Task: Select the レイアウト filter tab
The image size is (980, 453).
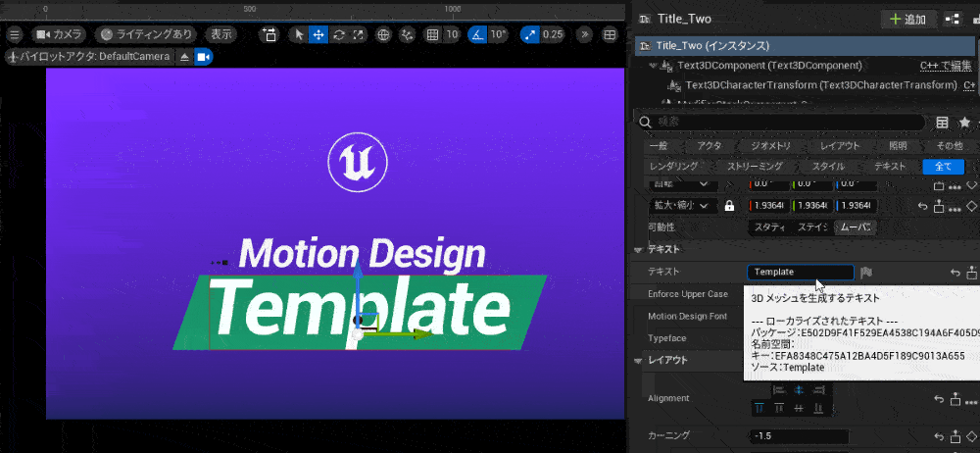Action: pyautogui.click(x=841, y=146)
